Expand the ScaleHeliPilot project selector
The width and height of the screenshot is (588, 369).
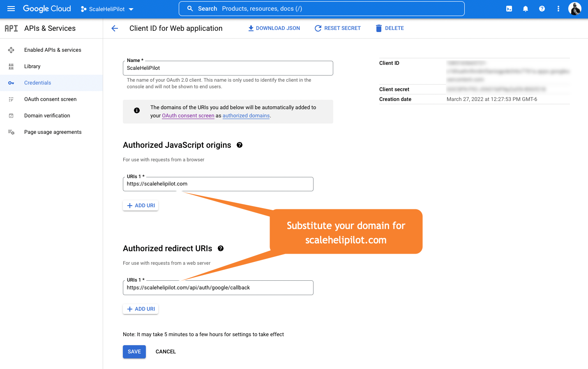[107, 9]
